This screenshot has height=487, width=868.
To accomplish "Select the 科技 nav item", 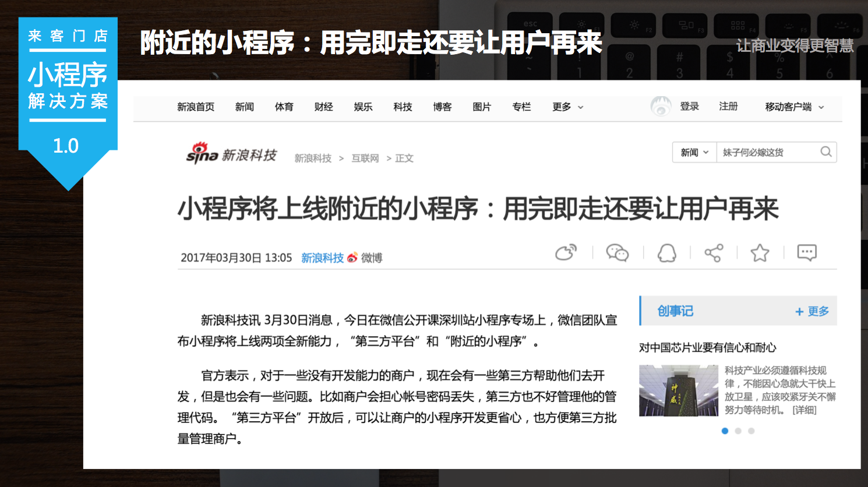I will 403,107.
